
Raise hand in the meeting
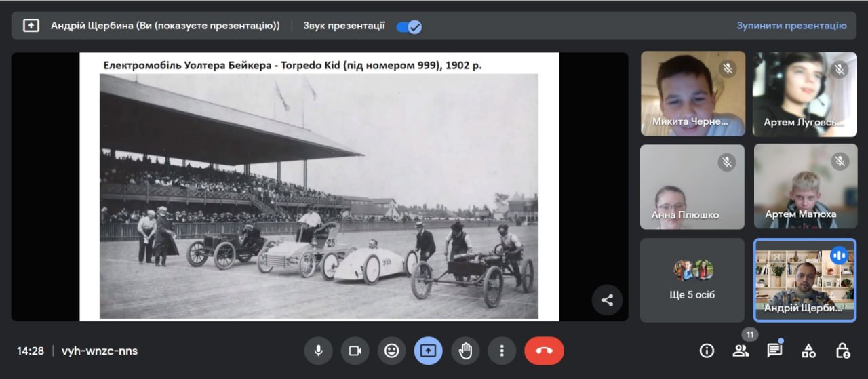pos(465,351)
